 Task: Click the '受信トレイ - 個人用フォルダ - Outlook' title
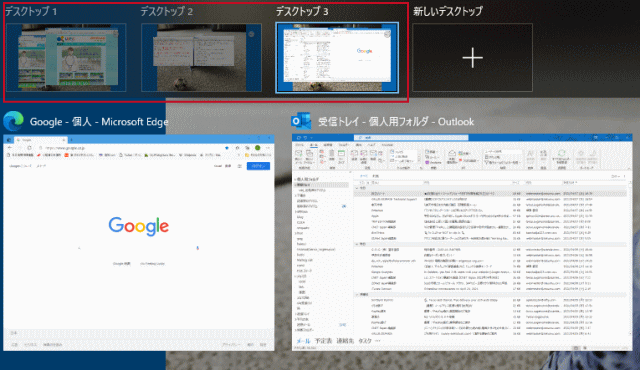click(x=396, y=122)
